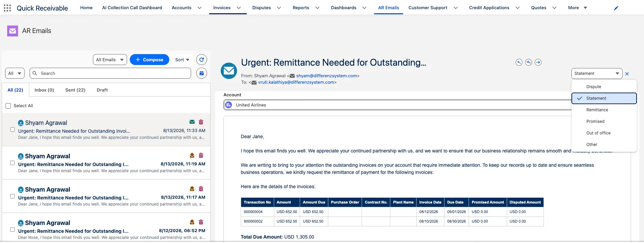Click the reply all icon

528,62
